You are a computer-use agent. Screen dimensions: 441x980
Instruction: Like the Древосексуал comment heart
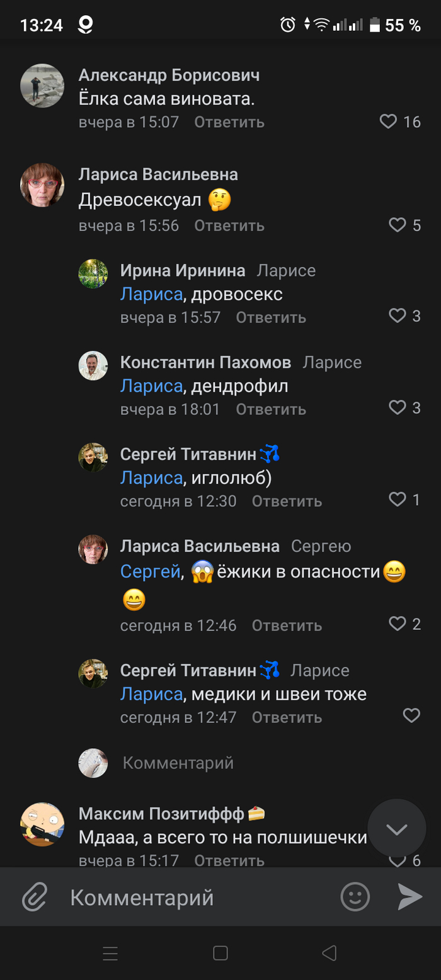pyautogui.click(x=397, y=225)
